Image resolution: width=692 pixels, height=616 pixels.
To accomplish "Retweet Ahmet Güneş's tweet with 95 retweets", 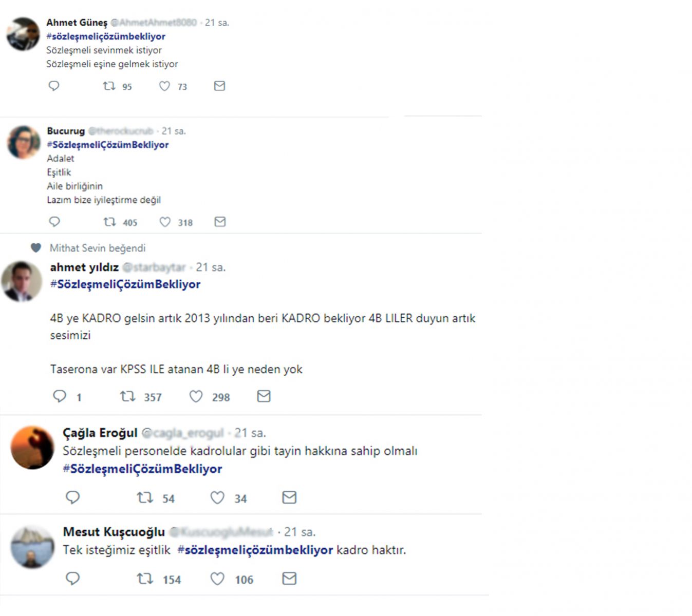I will click(109, 86).
